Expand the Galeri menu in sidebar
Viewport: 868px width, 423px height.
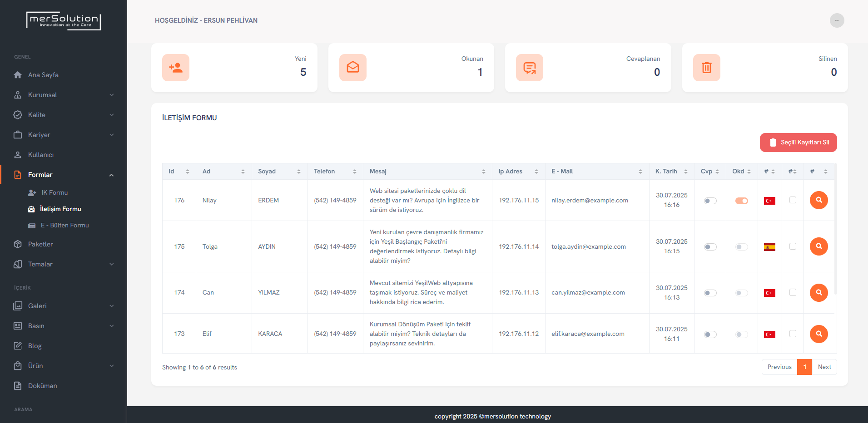pos(64,306)
